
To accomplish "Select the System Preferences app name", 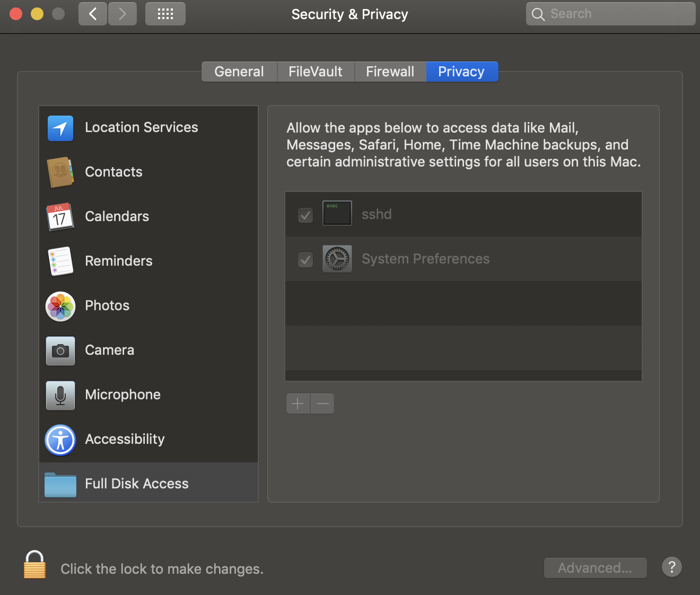I will [426, 259].
